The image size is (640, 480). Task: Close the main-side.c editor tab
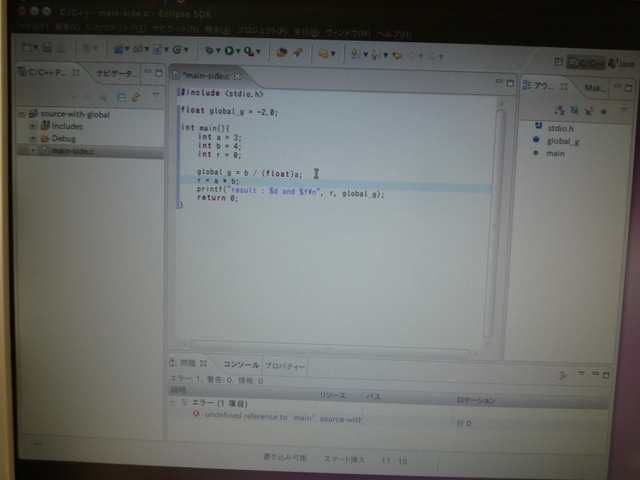pyautogui.click(x=237, y=76)
